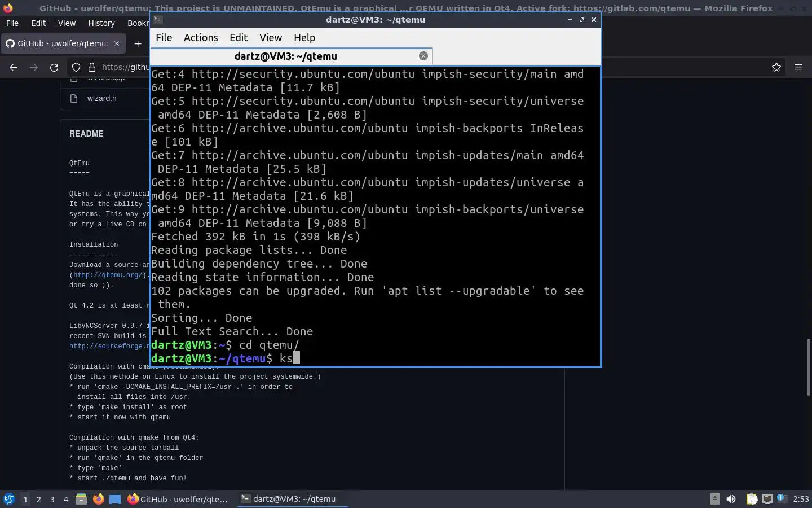Open the terminal Help menu
This screenshot has height=508, width=812.
click(304, 38)
